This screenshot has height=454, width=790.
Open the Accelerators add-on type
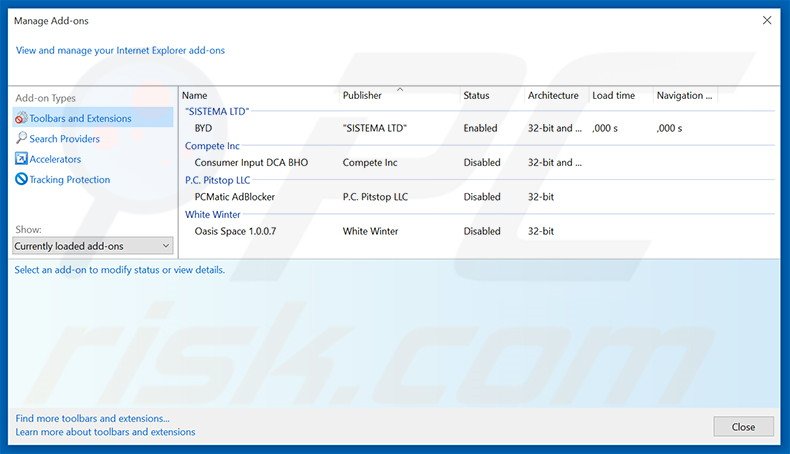point(55,159)
